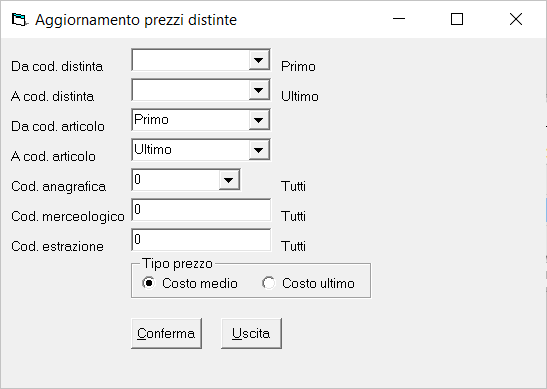Click the Uscita button

(x=251, y=334)
